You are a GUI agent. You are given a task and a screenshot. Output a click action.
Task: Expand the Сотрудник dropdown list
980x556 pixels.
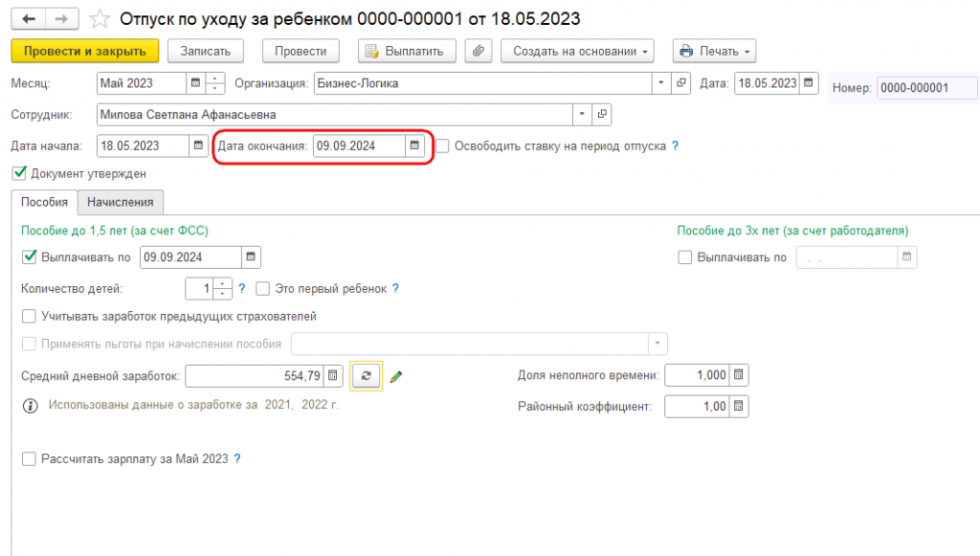click(582, 114)
